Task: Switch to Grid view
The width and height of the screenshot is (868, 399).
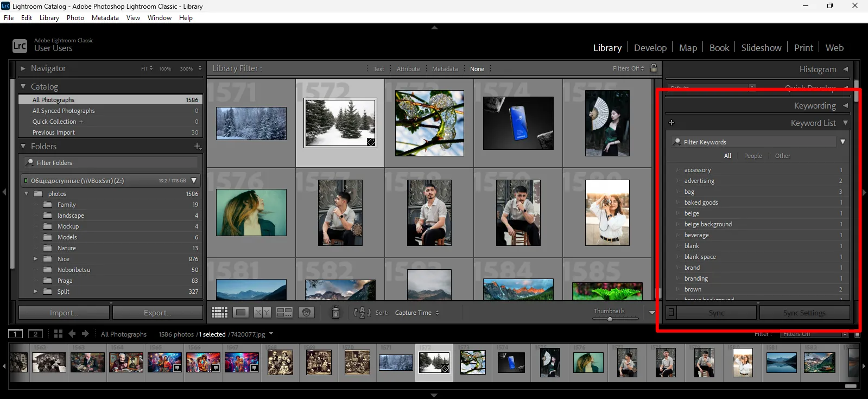Action: point(219,312)
